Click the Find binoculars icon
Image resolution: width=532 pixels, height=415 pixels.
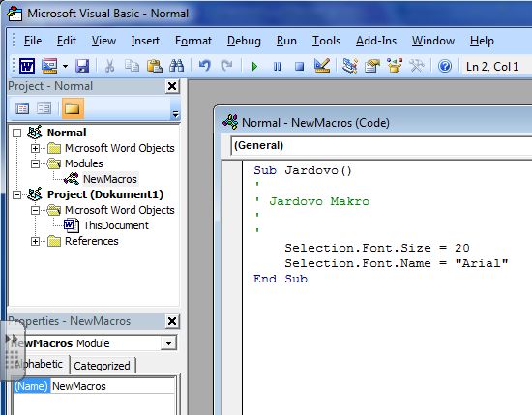(x=176, y=66)
